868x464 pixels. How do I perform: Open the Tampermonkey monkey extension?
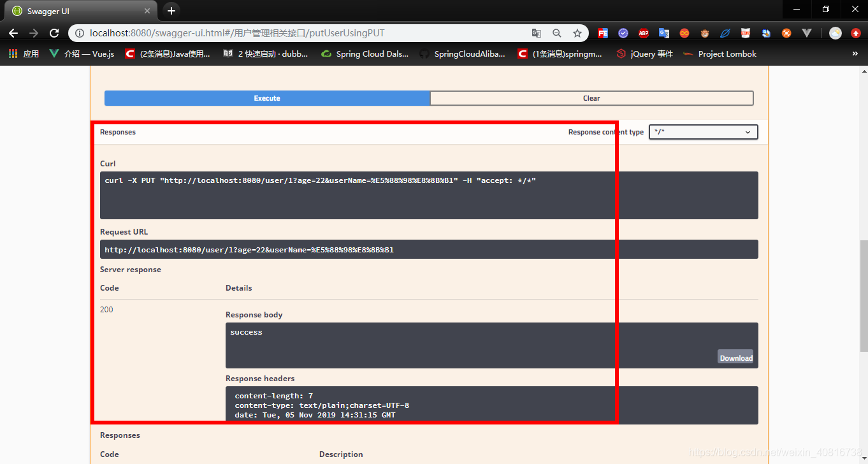tap(705, 33)
